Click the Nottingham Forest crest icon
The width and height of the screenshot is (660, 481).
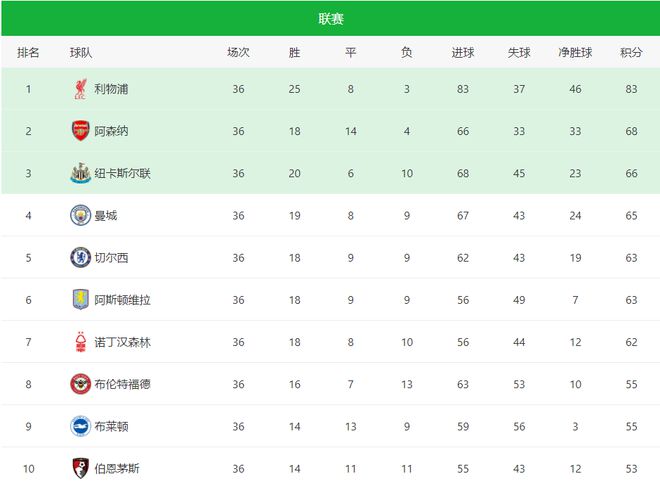80,342
